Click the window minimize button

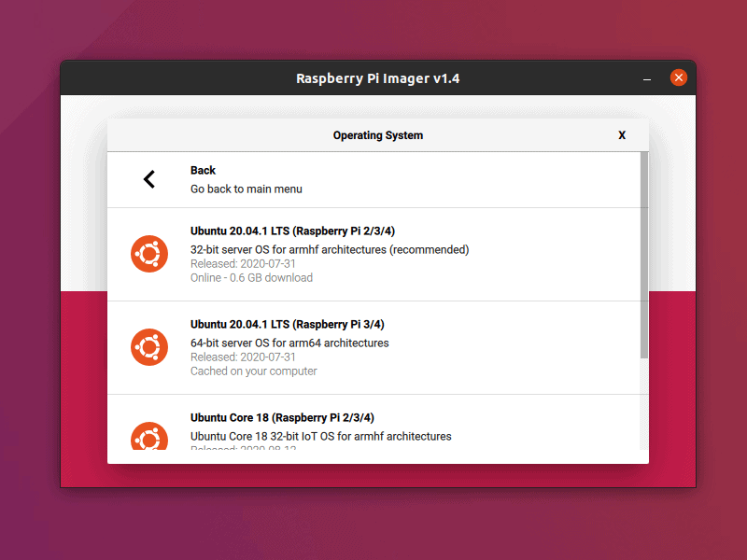647,78
